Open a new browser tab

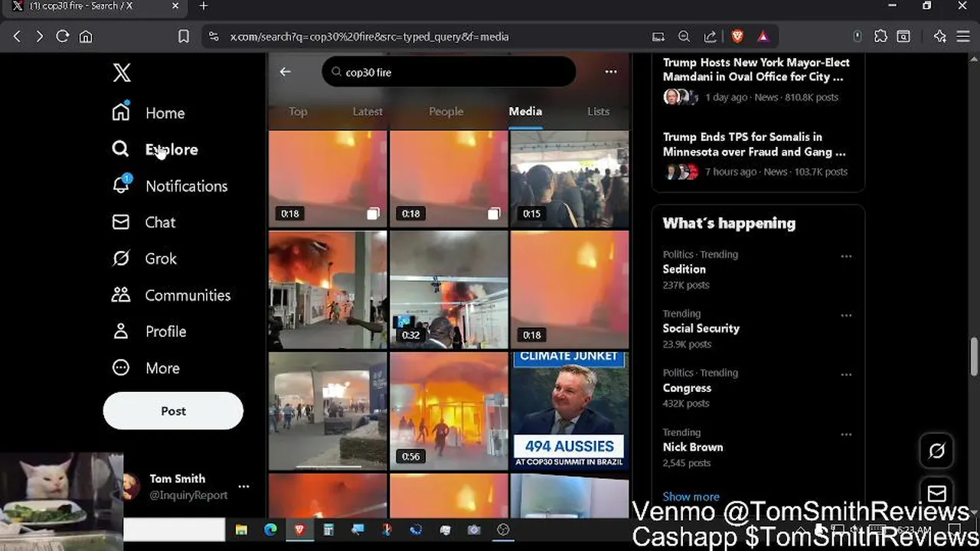click(204, 6)
